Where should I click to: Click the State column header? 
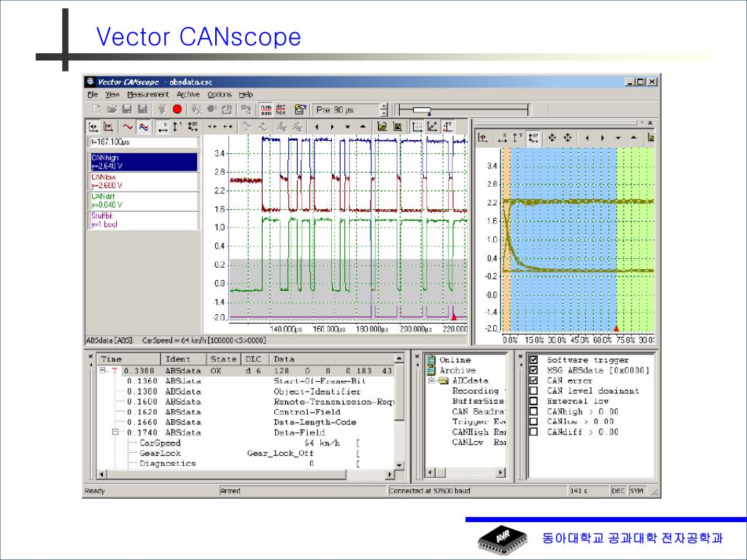(223, 359)
